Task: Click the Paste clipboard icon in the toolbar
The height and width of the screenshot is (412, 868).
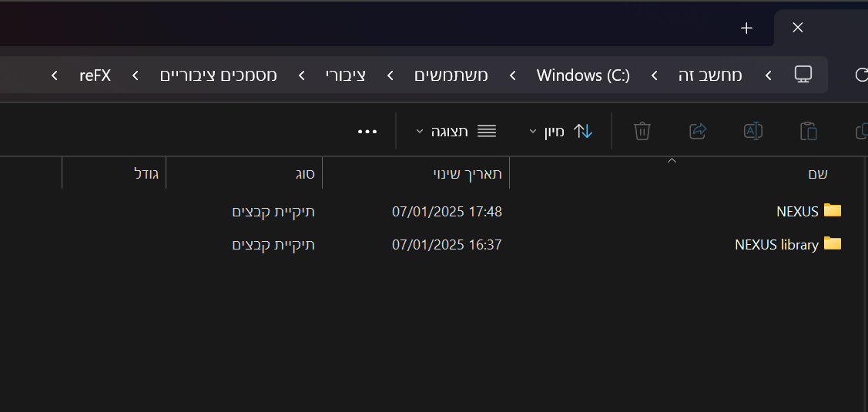Action: (x=808, y=131)
